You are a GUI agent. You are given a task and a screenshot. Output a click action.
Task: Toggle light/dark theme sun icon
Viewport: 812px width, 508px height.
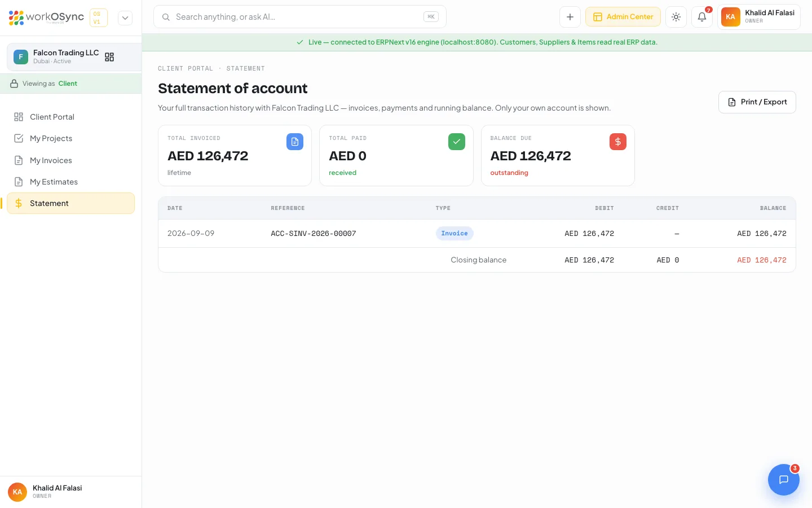[676, 17]
